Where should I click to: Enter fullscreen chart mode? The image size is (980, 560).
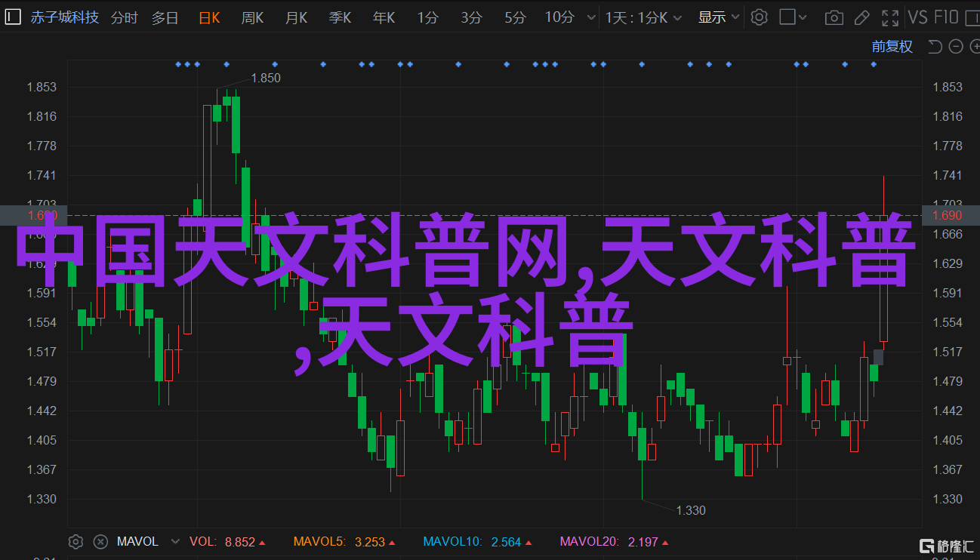892,17
